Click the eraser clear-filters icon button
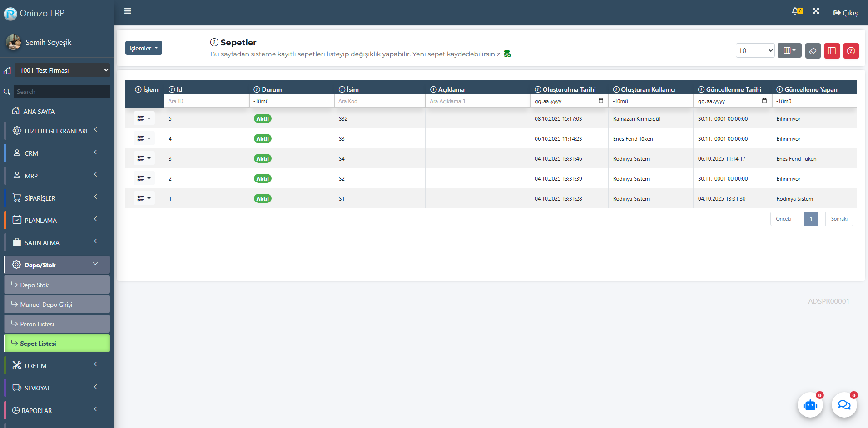This screenshot has width=868, height=428. click(x=813, y=51)
